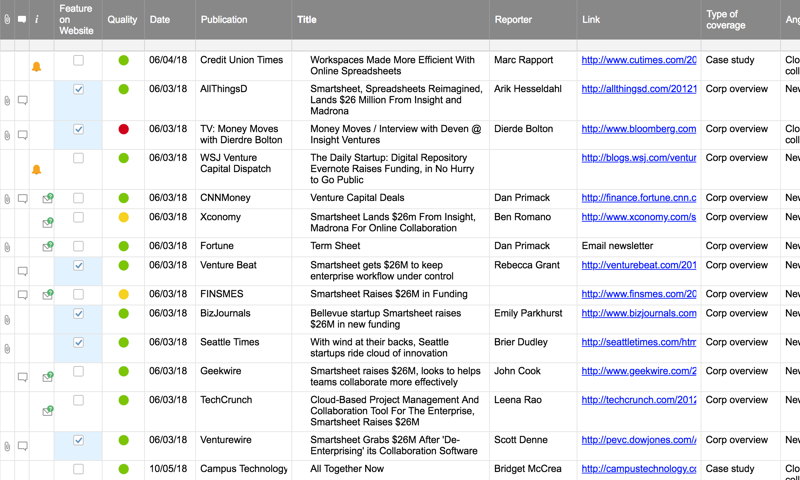Open attachment paperclip on Fortune row

pyautogui.click(x=7, y=247)
